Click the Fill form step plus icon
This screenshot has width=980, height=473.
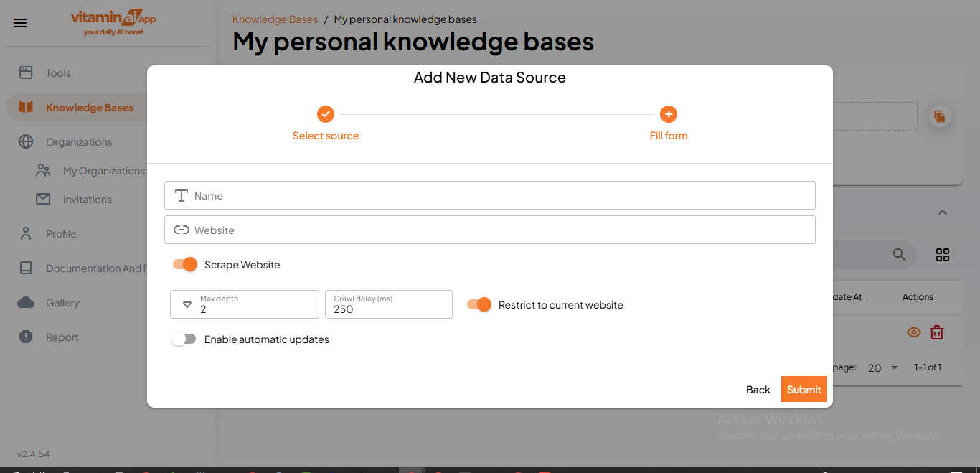[669, 114]
